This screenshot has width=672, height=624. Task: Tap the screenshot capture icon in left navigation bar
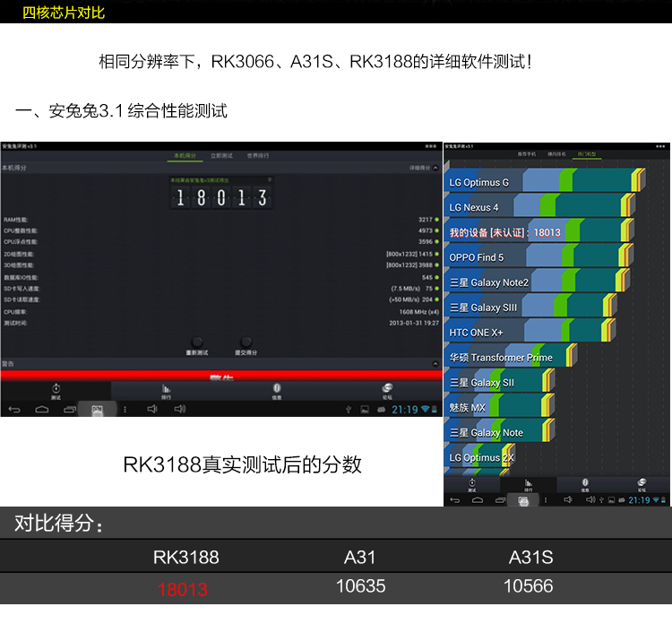coord(98,410)
